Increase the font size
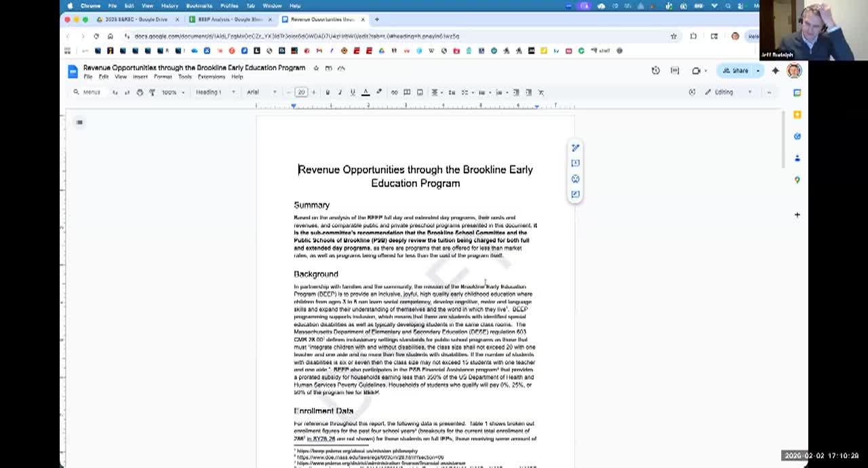Screen dimensions: 868x468 313,92
